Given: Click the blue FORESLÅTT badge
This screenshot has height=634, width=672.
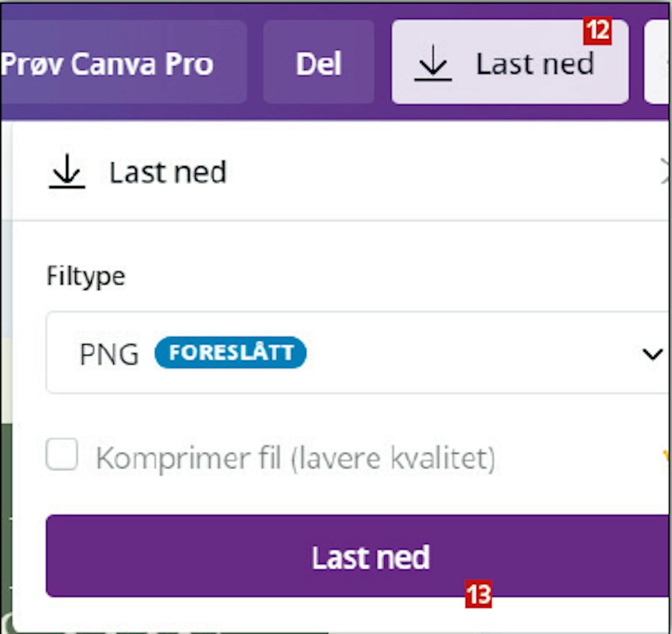Looking at the screenshot, I should pos(230,353).
